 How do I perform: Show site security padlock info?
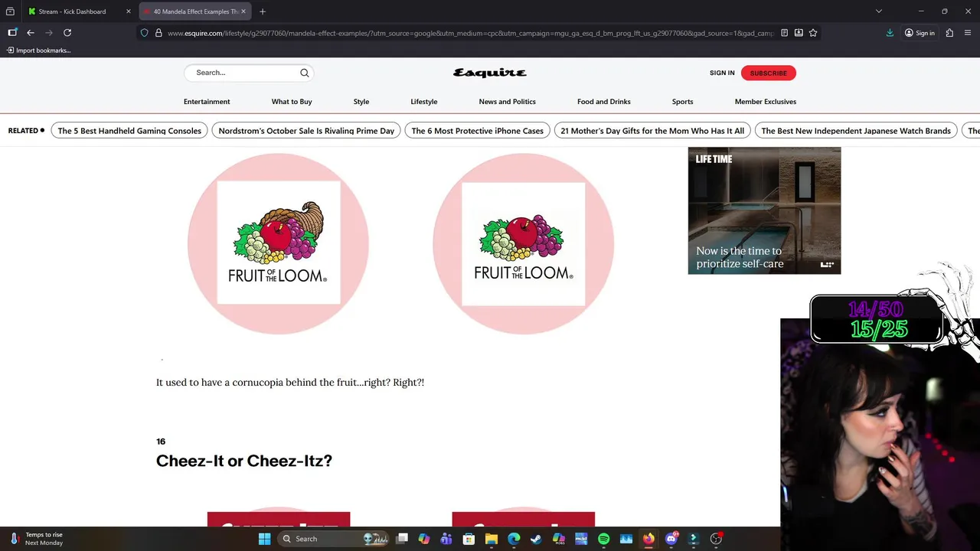coord(158,33)
